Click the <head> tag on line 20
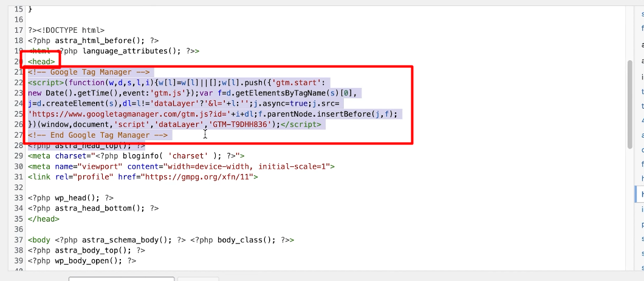The width and height of the screenshot is (644, 281). [41, 61]
